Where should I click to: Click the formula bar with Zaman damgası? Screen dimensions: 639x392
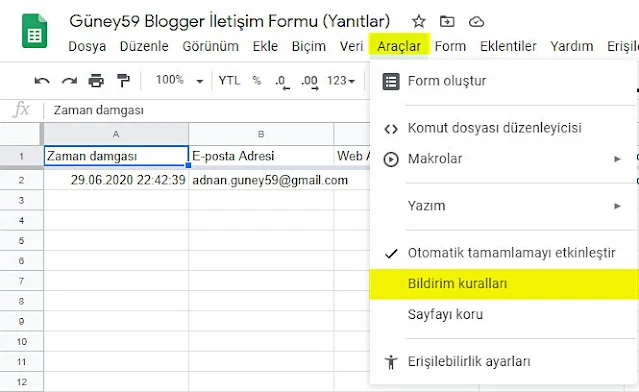point(206,110)
